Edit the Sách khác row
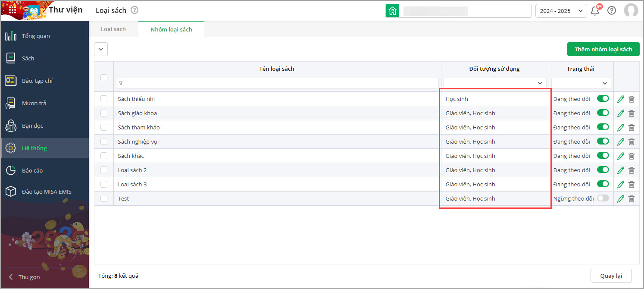 point(621,156)
